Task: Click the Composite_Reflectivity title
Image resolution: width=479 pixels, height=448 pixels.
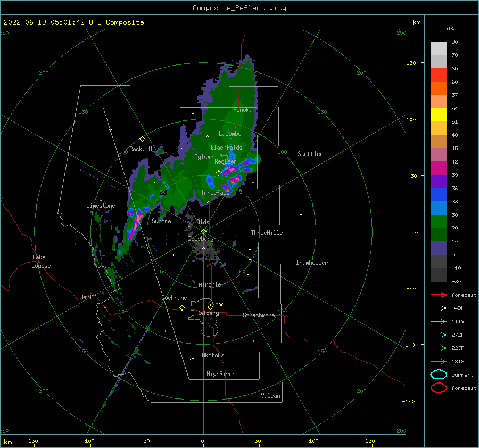Action: tap(240, 8)
